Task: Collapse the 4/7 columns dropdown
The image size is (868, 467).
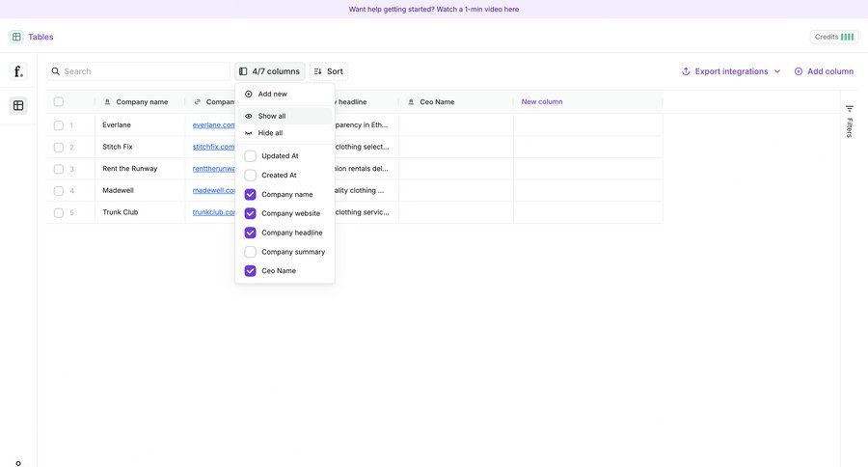Action: [270, 70]
